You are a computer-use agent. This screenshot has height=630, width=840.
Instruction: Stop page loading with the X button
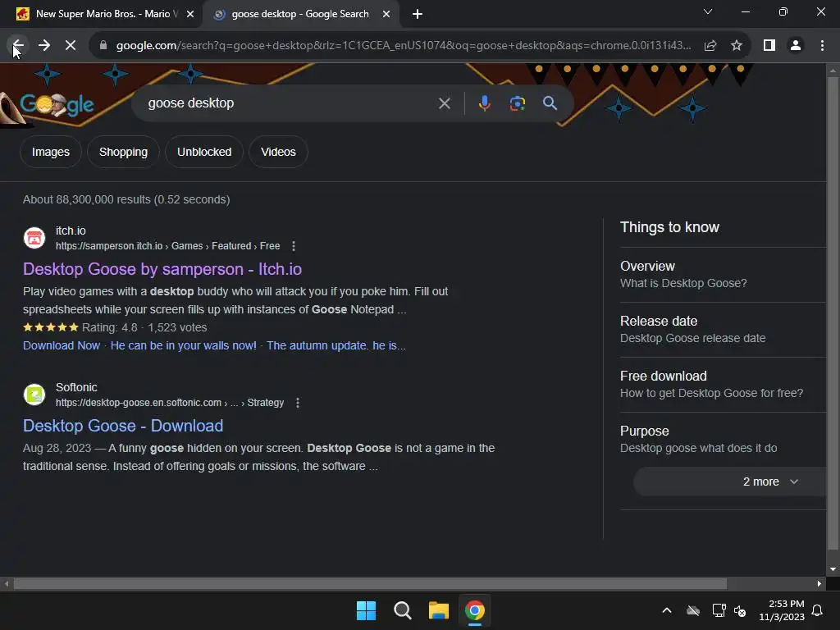[71, 46]
